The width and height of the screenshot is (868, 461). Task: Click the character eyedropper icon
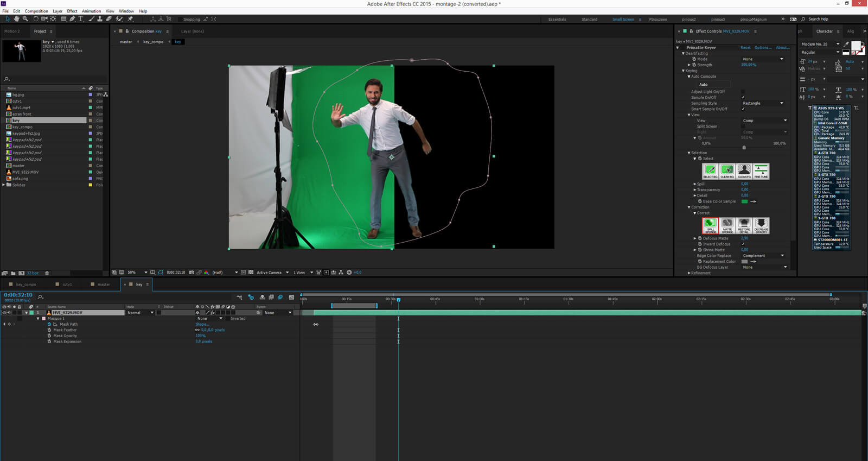coord(846,44)
